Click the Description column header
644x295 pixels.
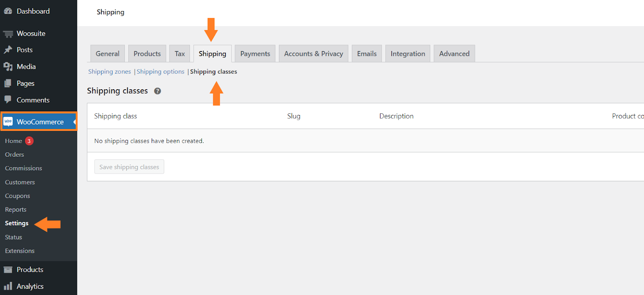coord(396,116)
